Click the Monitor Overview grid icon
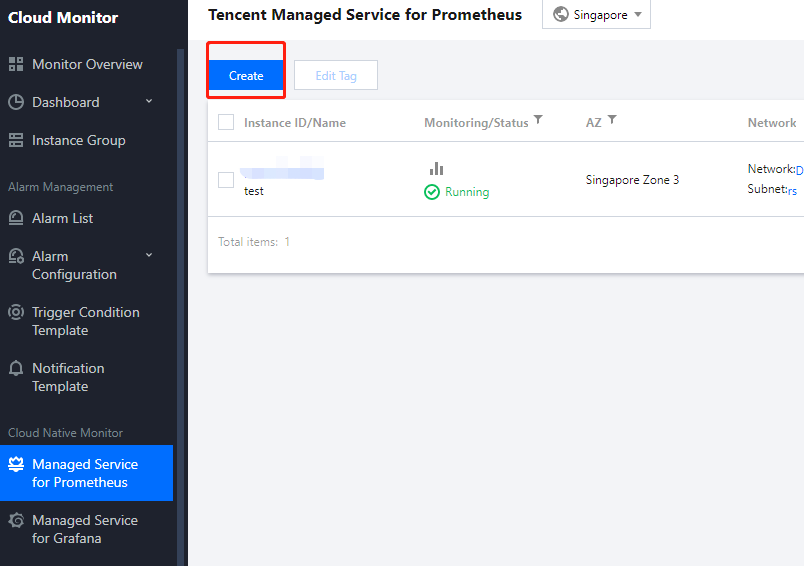 (16, 64)
